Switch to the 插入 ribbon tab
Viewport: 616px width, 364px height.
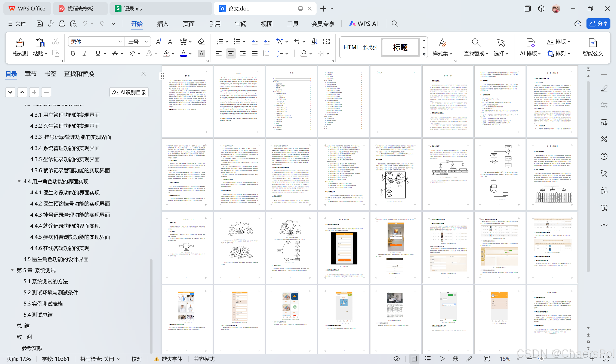point(163,24)
